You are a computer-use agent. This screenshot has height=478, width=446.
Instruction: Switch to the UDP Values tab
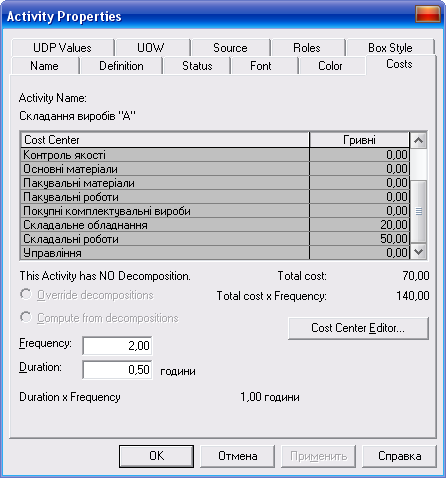tap(62, 48)
